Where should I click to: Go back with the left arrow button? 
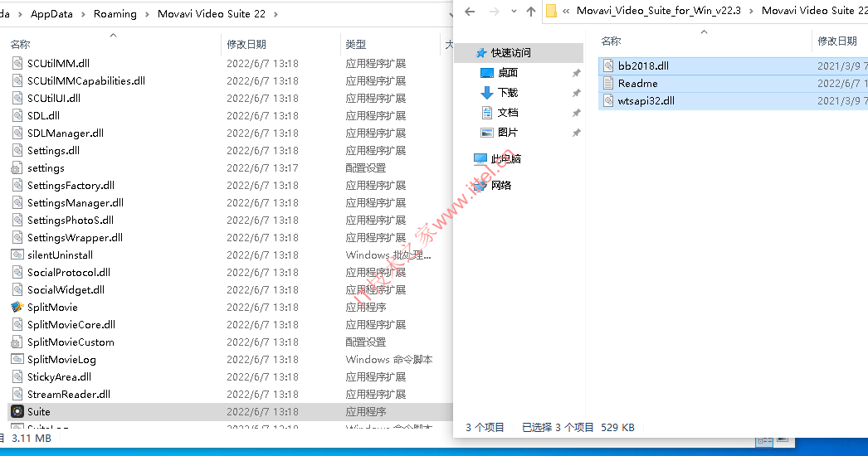pyautogui.click(x=470, y=11)
